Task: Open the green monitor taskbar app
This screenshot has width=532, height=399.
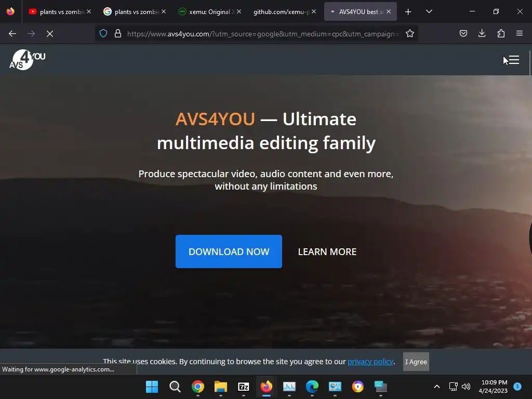Action: pyautogui.click(x=381, y=387)
